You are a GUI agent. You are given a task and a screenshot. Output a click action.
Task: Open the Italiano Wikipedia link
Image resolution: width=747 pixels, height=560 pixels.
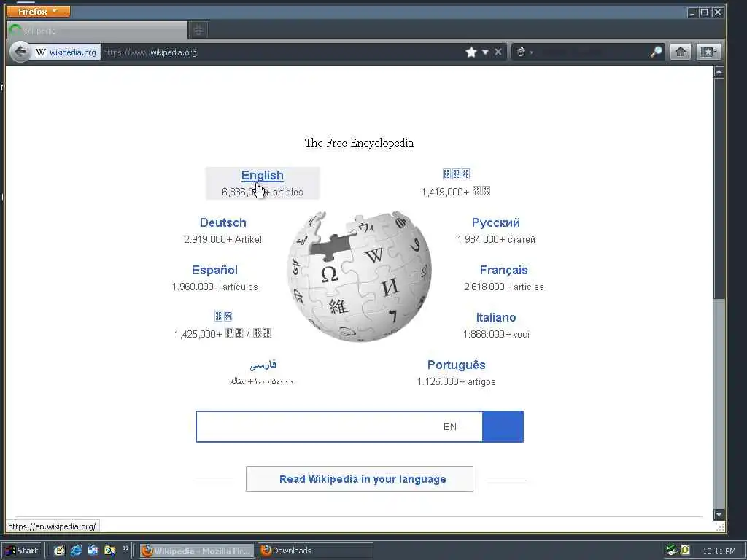pyautogui.click(x=496, y=317)
